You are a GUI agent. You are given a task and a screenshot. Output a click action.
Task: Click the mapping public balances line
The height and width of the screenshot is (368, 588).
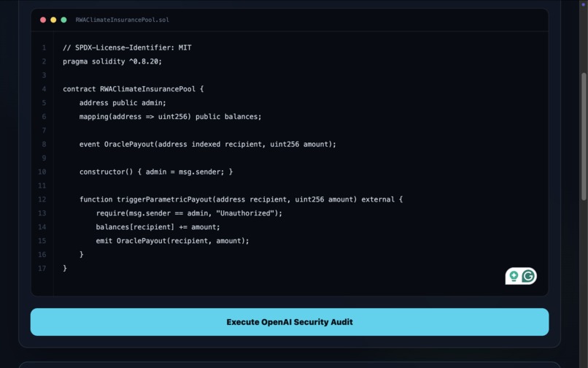coord(170,117)
